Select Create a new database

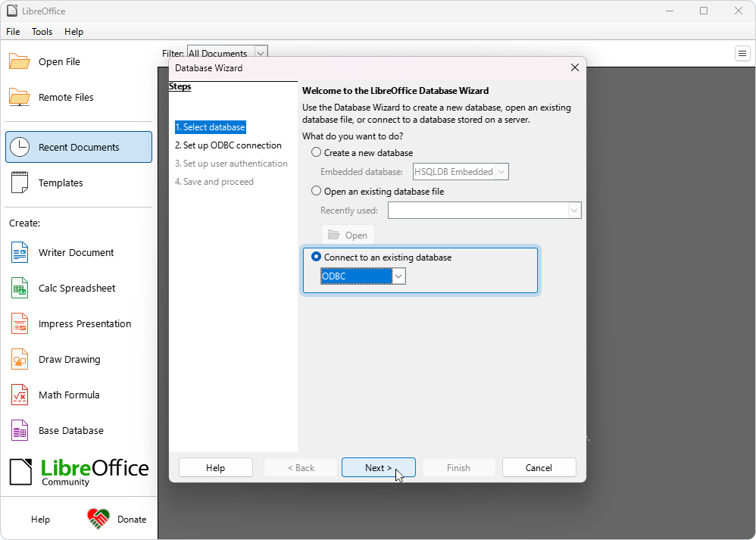316,152
